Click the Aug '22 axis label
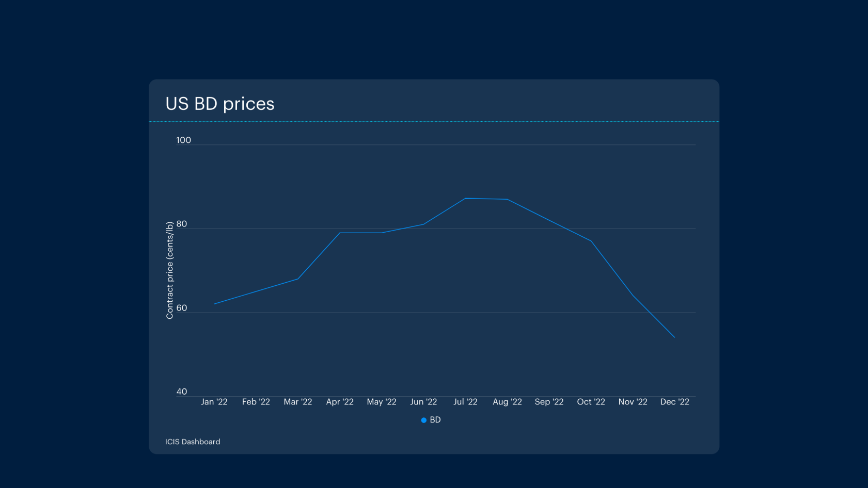 tap(507, 402)
